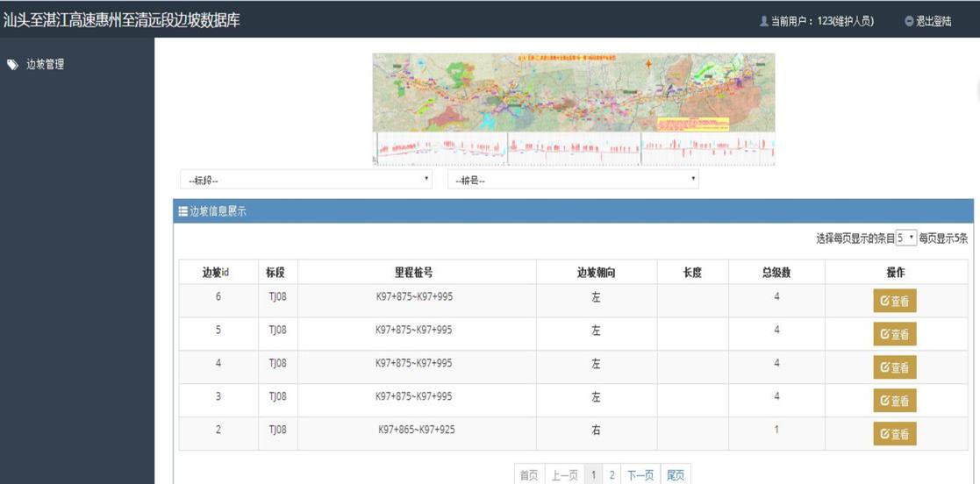Click the user icon before 当前用户
This screenshot has height=484, width=980.
(763, 21)
